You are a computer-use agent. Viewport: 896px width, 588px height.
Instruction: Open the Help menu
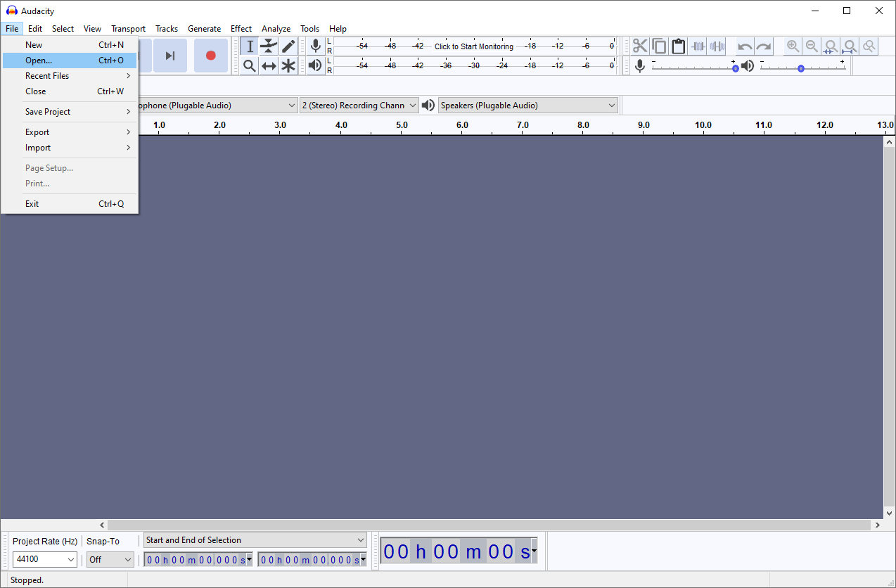338,29
